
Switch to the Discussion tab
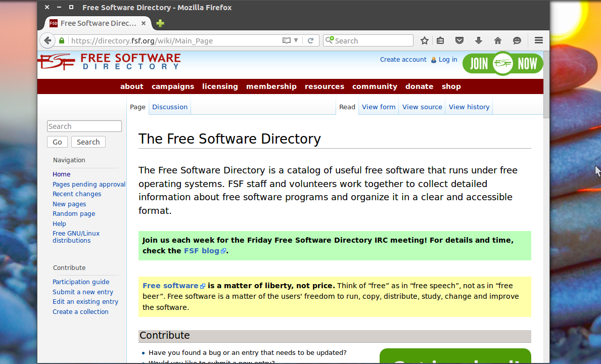[x=170, y=107]
